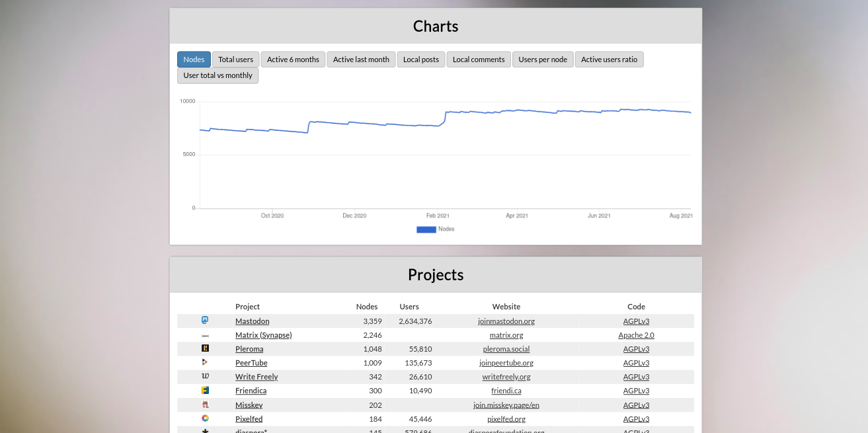The width and height of the screenshot is (868, 433).
Task: Visit pleroma.social website
Action: point(506,349)
